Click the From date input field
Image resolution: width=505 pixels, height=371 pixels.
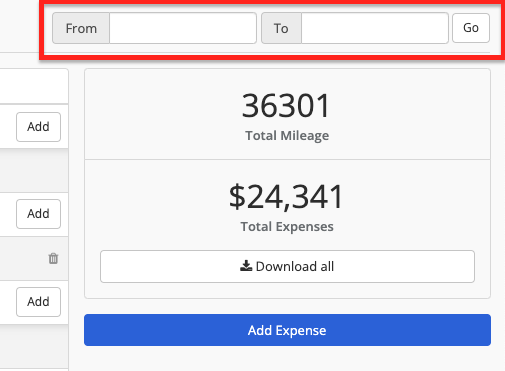(x=183, y=28)
